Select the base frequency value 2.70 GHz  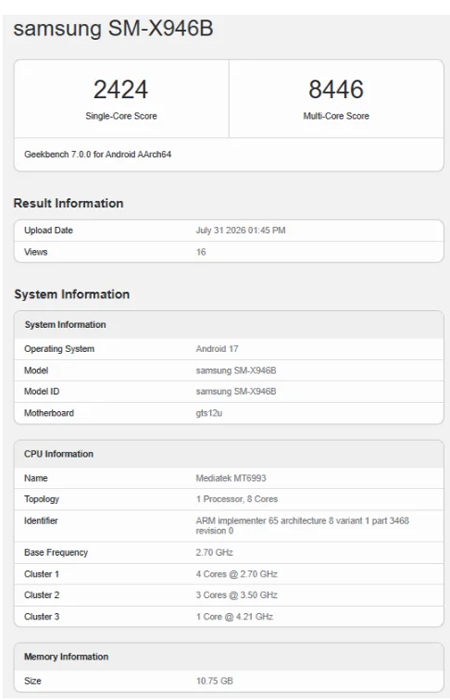coord(214,553)
